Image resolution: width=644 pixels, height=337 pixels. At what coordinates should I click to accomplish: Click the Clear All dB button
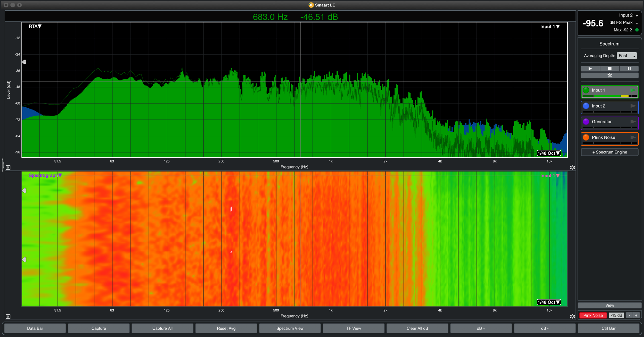click(x=417, y=328)
